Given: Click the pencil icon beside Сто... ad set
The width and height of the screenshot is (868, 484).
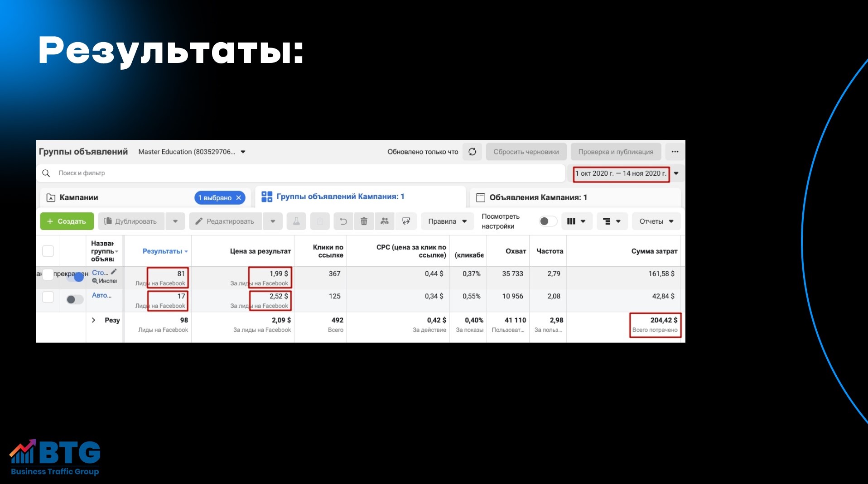Looking at the screenshot, I should 114,272.
